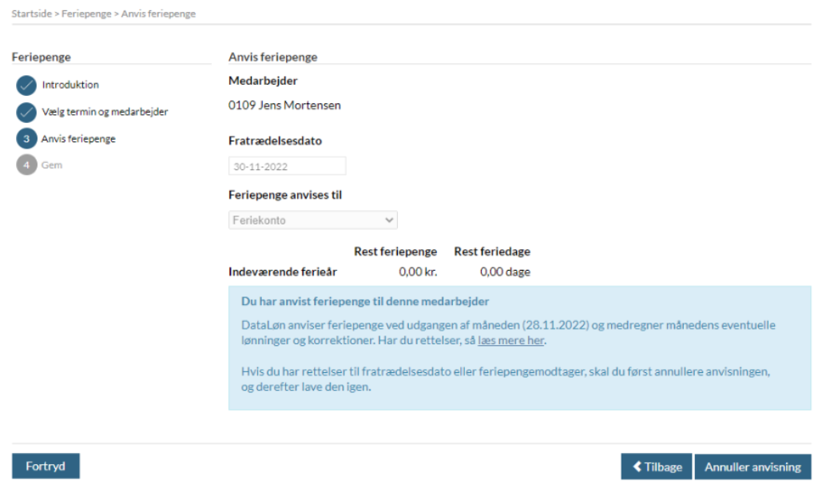The image size is (834, 504).
Task: Jump to the Gem step label
Action: tap(51, 165)
